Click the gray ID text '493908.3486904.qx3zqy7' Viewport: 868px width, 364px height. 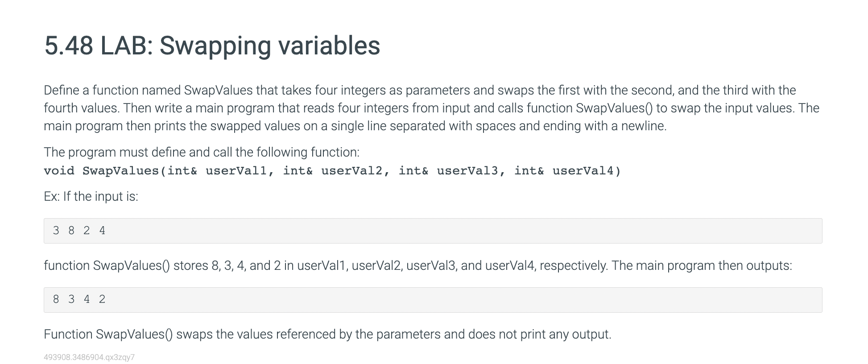(89, 357)
